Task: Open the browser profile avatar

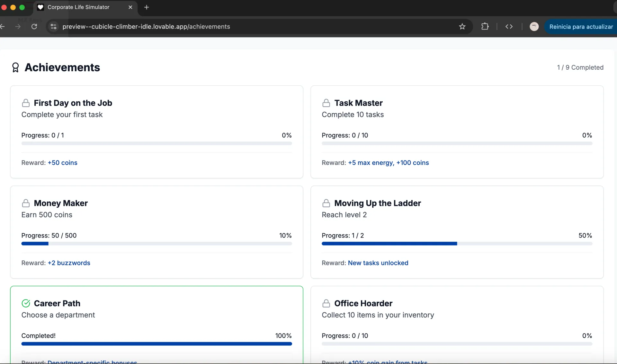Action: coord(534,27)
